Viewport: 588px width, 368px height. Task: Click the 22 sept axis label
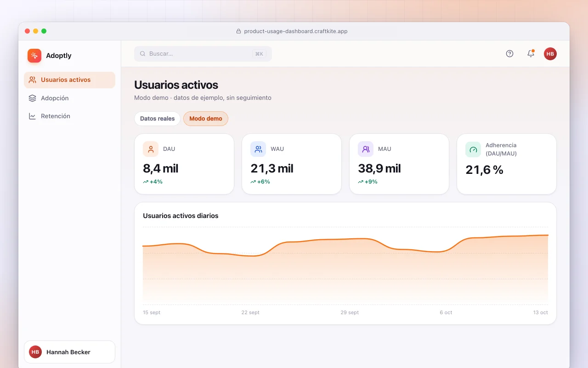pos(250,312)
